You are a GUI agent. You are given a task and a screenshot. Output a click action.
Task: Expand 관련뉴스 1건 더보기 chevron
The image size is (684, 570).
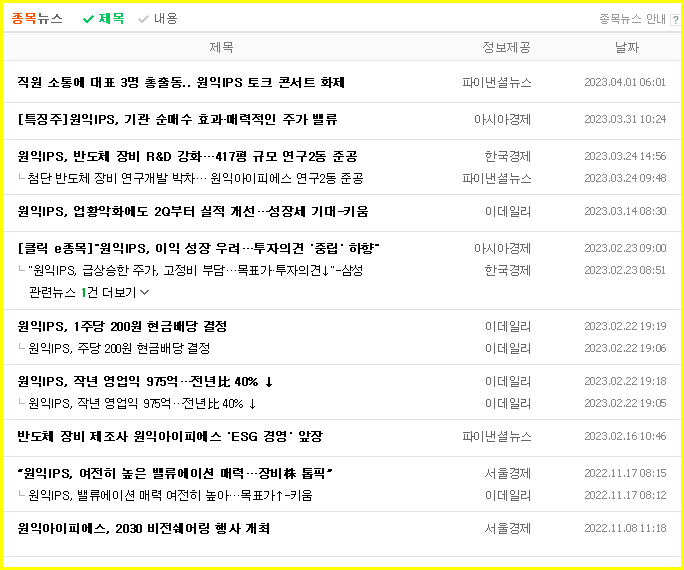(x=145, y=292)
